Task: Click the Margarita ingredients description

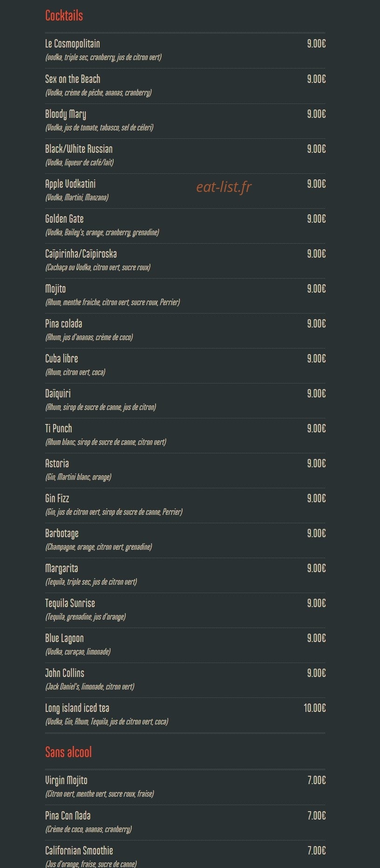Action: tap(91, 582)
